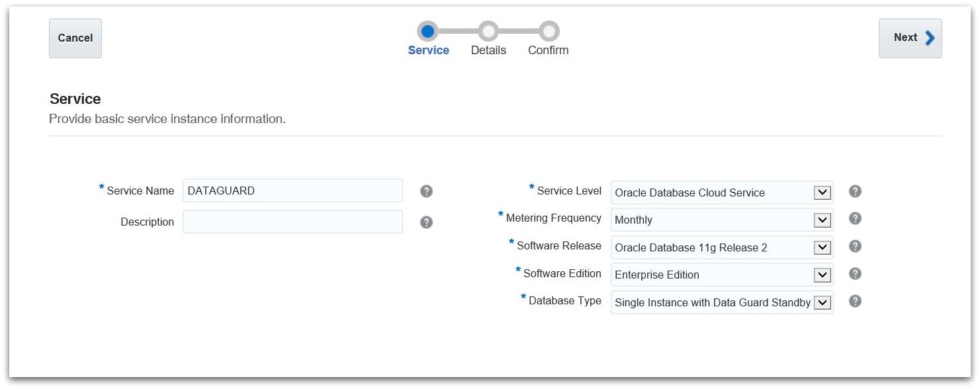This screenshot has width=980, height=389.
Task: View help for Software Release
Action: coord(855,246)
